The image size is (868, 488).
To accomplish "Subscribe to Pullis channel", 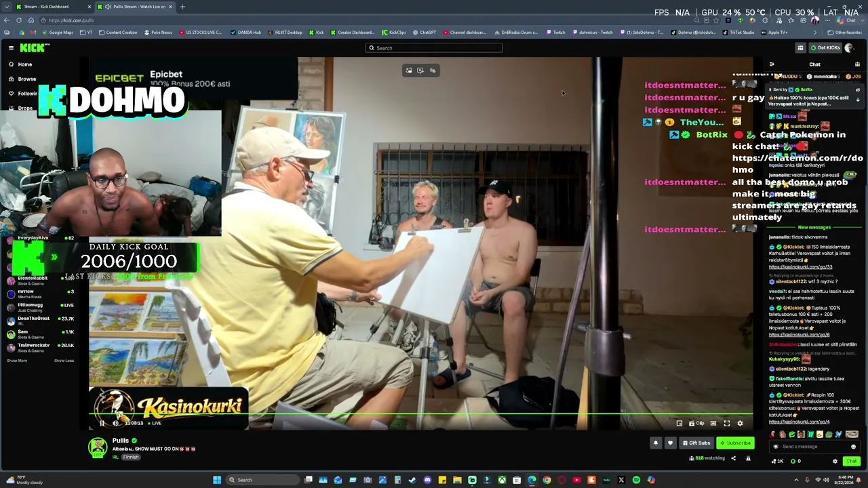I will pos(735,443).
